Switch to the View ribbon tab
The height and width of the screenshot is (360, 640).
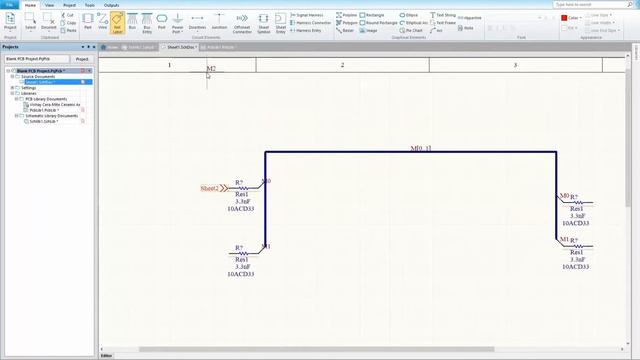click(x=49, y=5)
